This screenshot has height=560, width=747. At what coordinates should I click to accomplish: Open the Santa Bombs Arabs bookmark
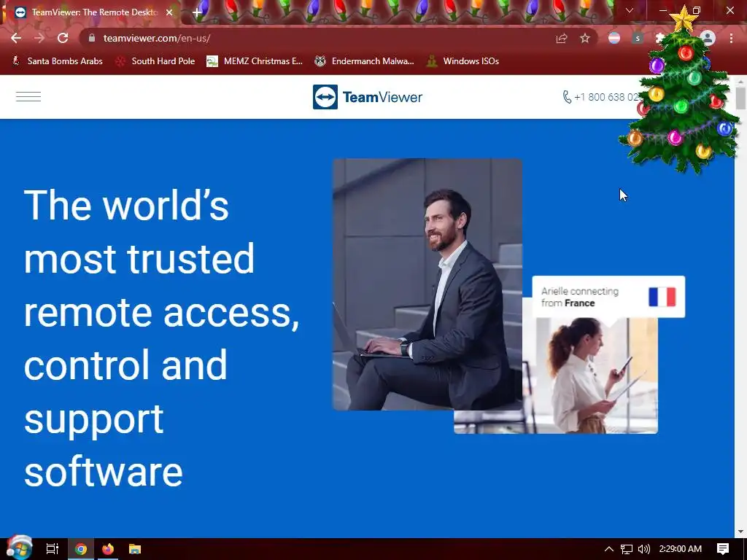point(58,61)
